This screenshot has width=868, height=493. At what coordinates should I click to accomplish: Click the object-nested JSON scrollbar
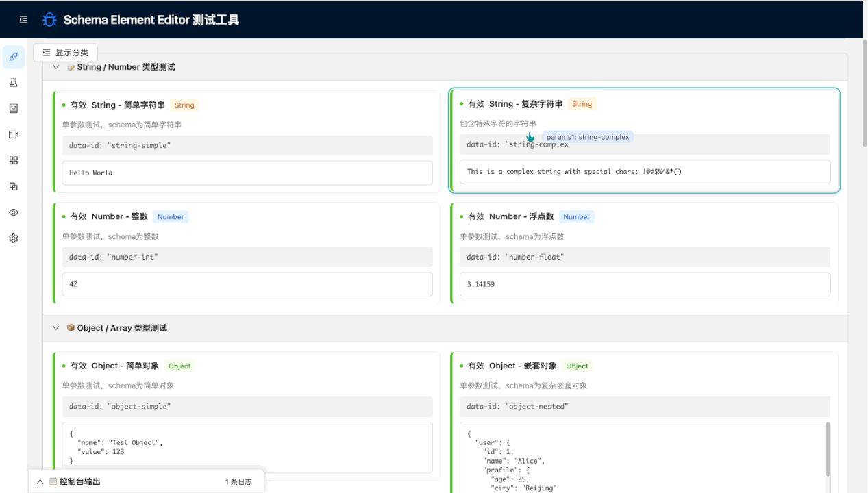828,450
